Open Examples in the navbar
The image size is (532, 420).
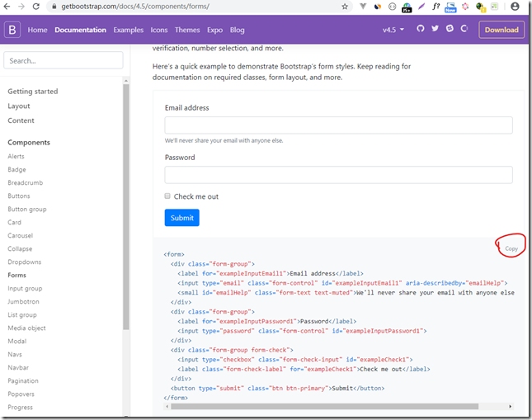pos(128,30)
